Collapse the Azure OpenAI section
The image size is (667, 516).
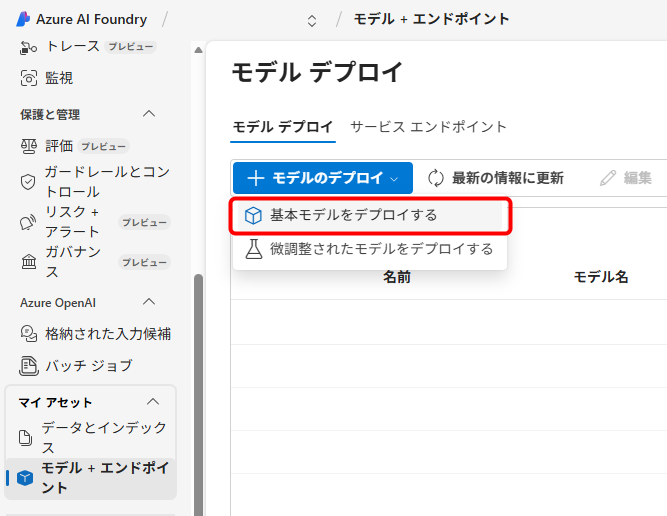tap(149, 302)
